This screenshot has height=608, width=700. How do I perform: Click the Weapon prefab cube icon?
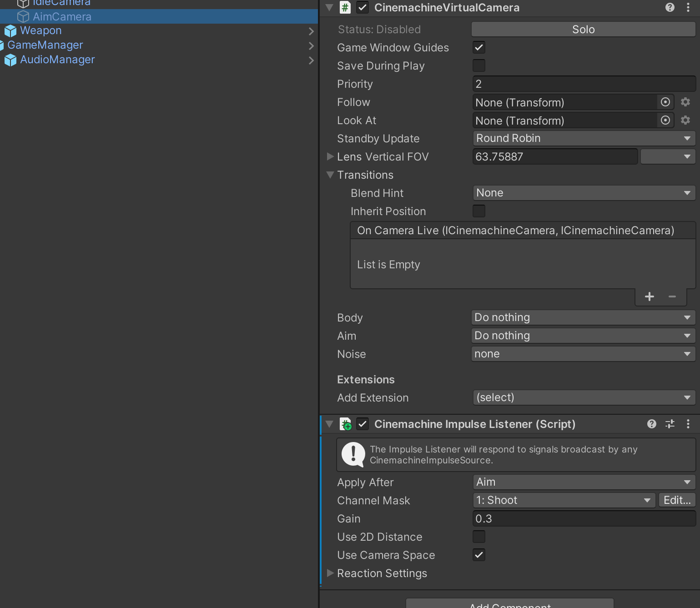10,31
